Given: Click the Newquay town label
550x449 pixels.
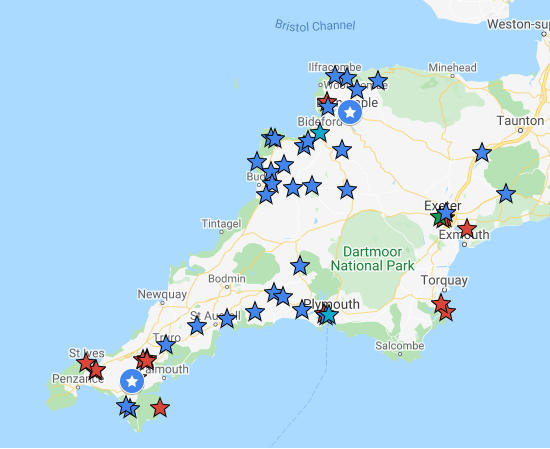Looking at the screenshot, I should click(162, 294).
